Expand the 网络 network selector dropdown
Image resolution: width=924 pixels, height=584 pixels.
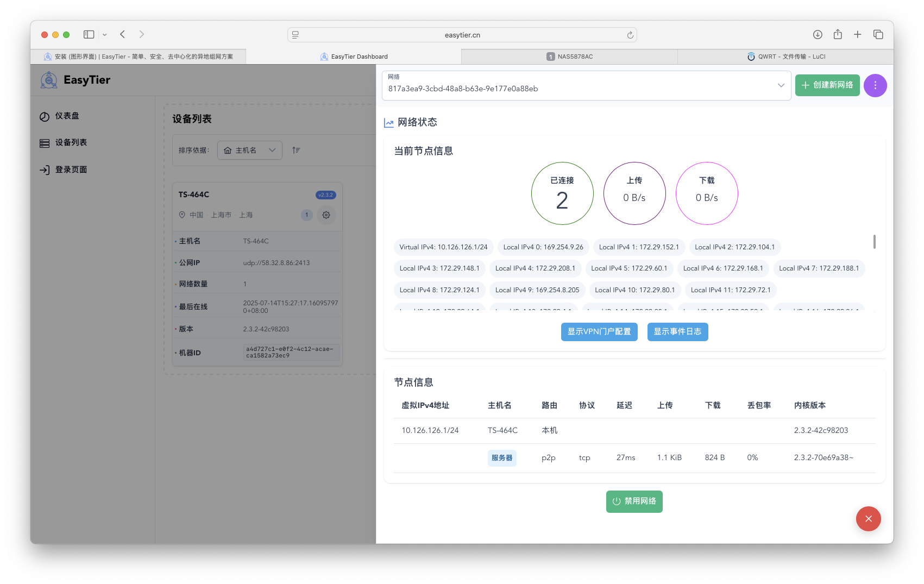coord(781,85)
